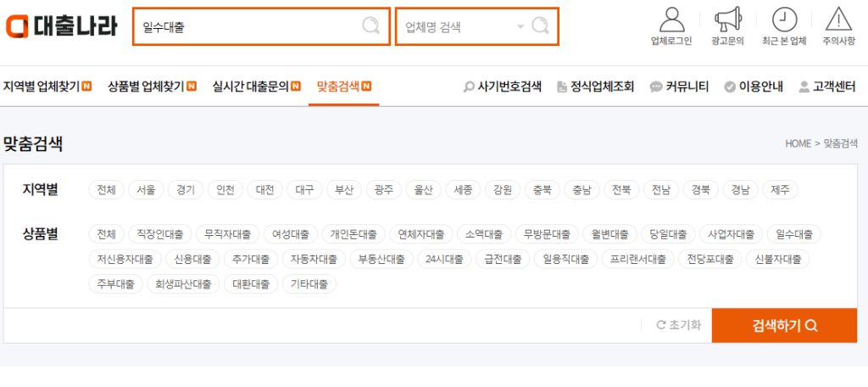Select 충북 region filter

click(542, 190)
